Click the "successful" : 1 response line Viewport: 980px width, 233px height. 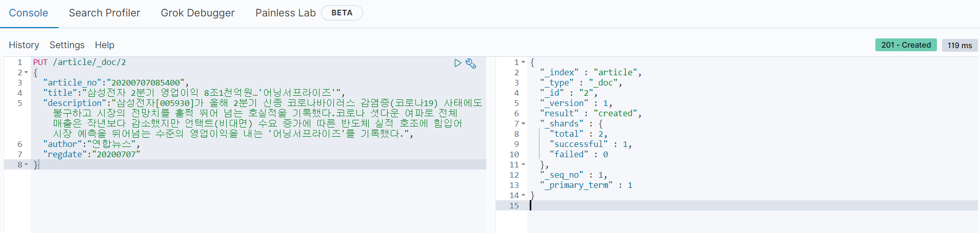pos(591,144)
